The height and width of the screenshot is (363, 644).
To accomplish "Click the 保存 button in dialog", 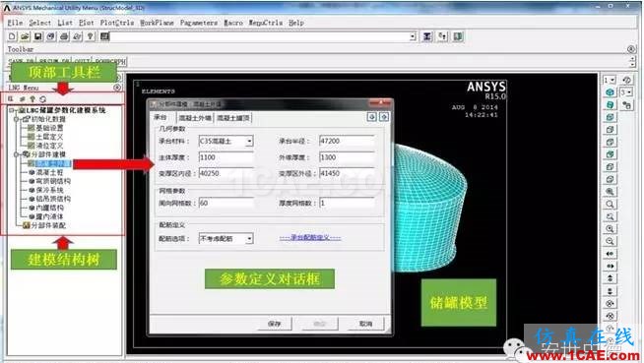I will click(274, 324).
